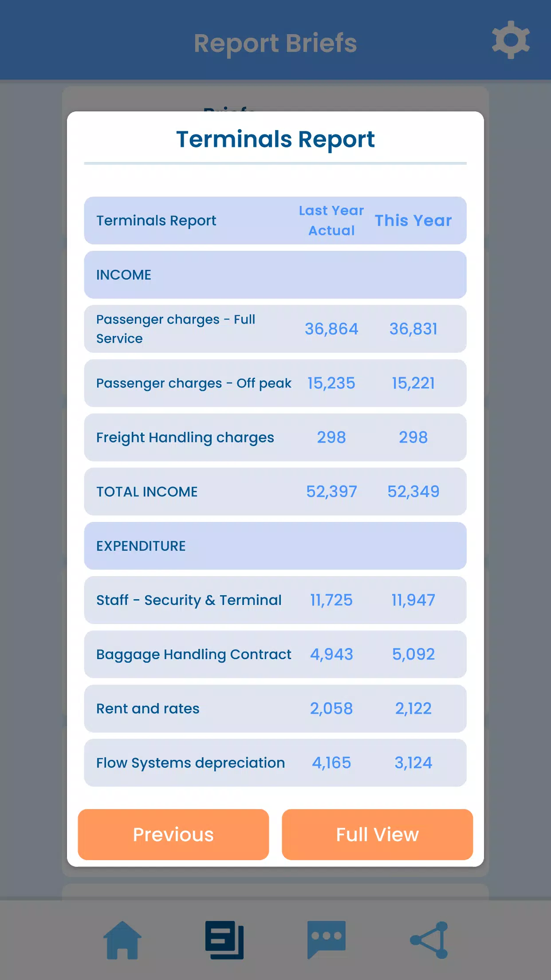The height and width of the screenshot is (980, 551).
Task: Select the Rent and rates row
Action: (x=275, y=709)
